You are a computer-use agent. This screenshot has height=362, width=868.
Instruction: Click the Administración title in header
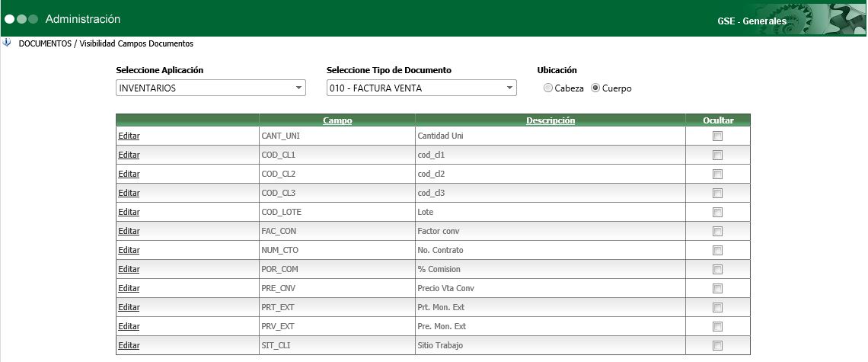coord(83,19)
